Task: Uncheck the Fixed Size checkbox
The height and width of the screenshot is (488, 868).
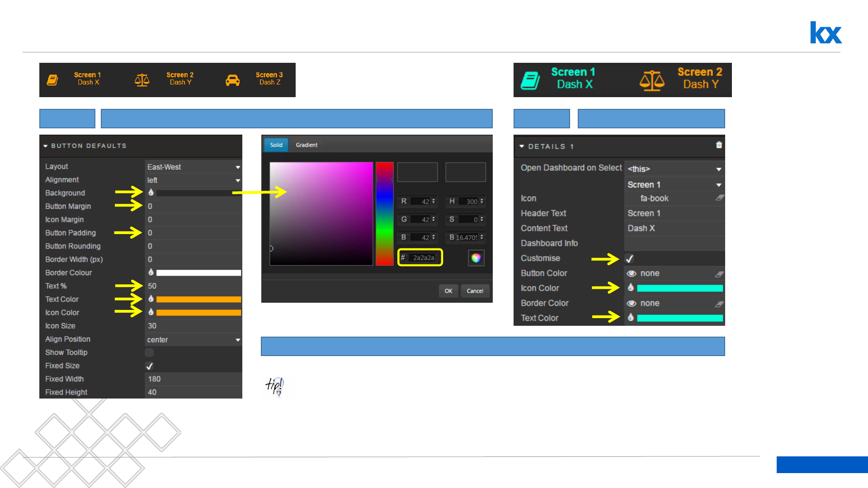Action: click(149, 366)
